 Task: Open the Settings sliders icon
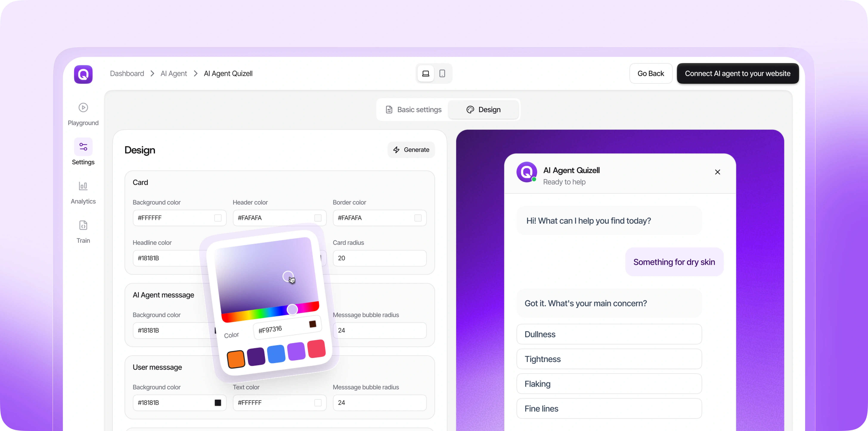tap(83, 147)
